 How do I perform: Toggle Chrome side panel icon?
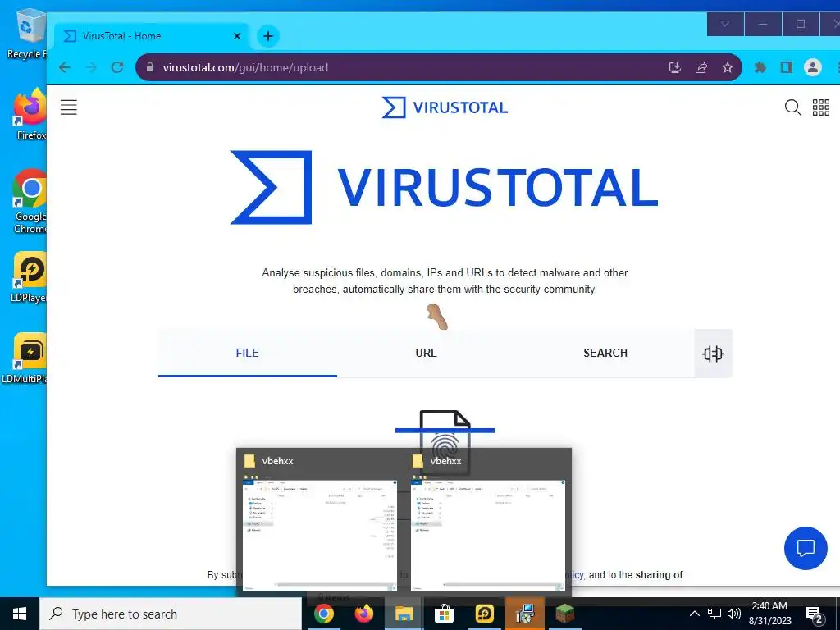pos(786,67)
